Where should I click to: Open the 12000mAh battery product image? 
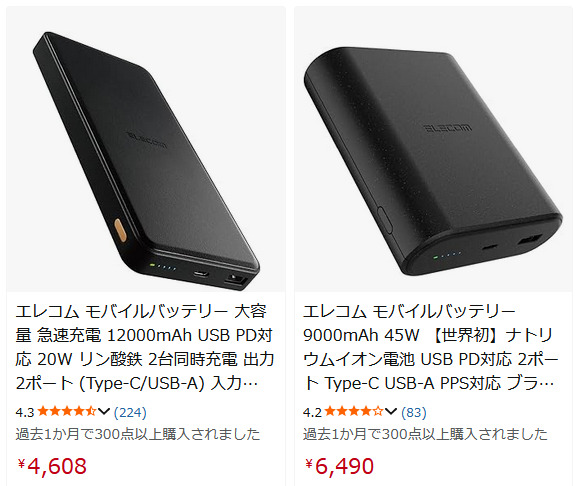pos(146,149)
